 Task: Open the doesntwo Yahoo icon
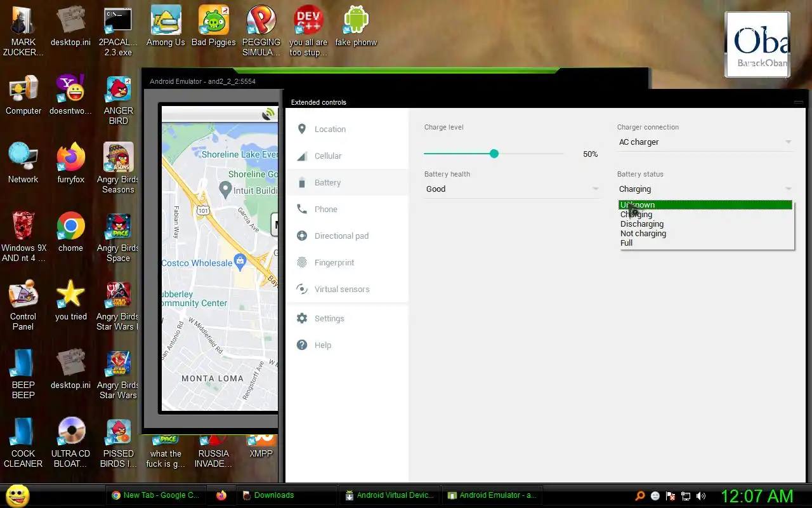click(x=70, y=89)
